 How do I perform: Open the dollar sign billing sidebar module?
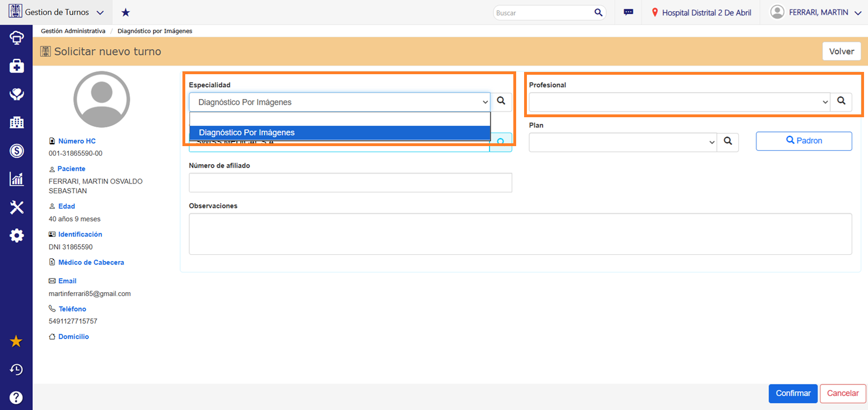[x=16, y=151]
